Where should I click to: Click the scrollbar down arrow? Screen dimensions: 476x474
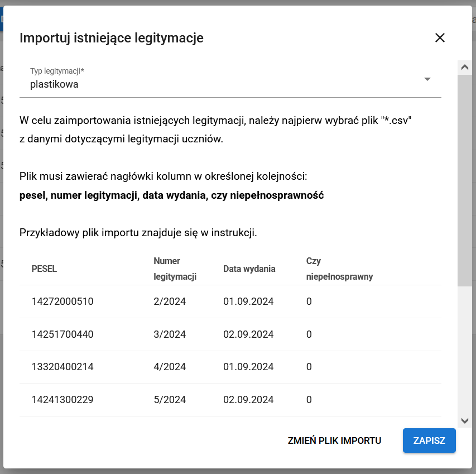[x=465, y=421]
